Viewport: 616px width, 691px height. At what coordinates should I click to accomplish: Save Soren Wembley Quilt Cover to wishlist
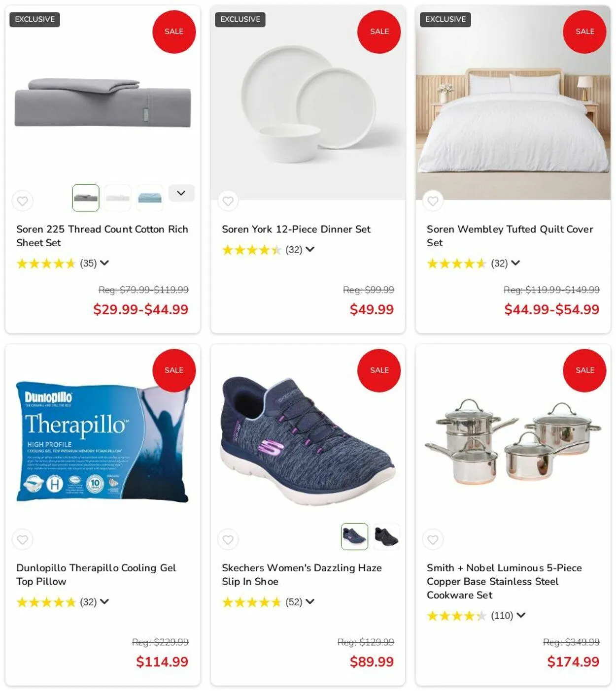tap(433, 201)
